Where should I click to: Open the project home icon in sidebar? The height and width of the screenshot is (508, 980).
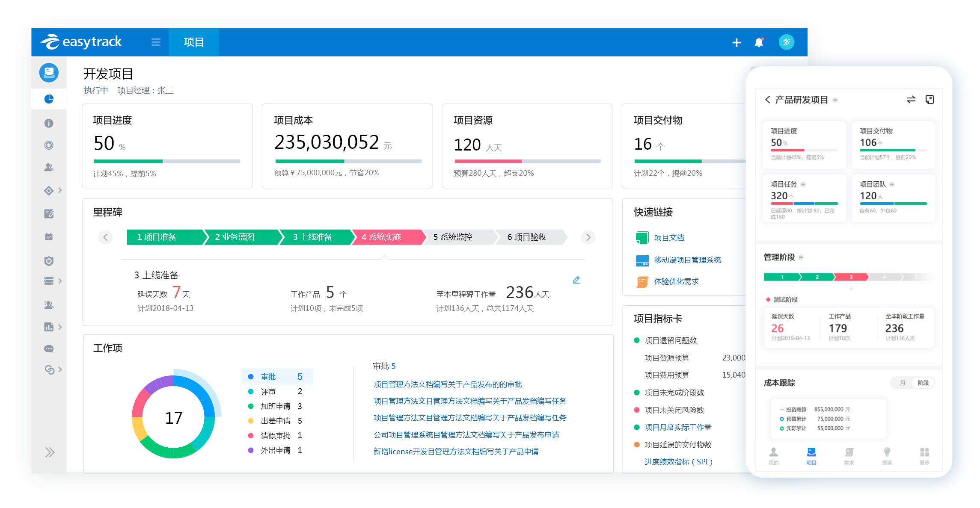49,72
